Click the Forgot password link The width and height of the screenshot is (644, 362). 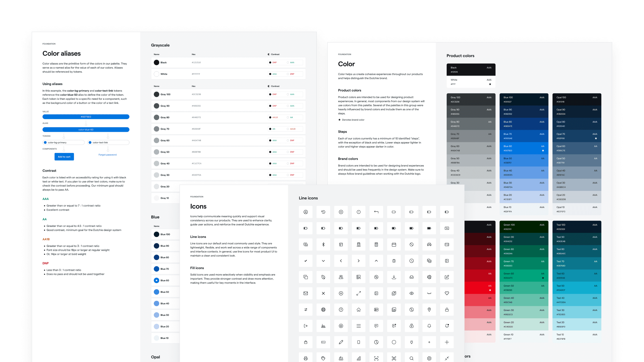108,155
